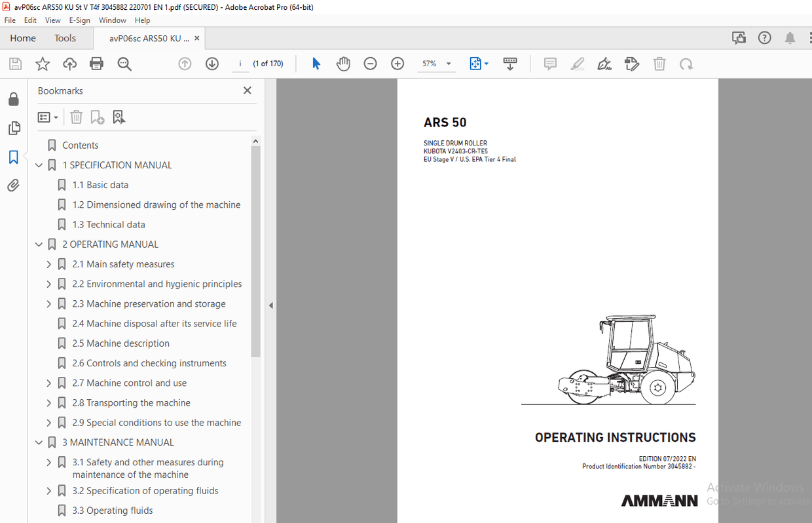The image size is (812, 523).
Task: Select the Hand tool in the toolbar
Action: pyautogui.click(x=343, y=64)
